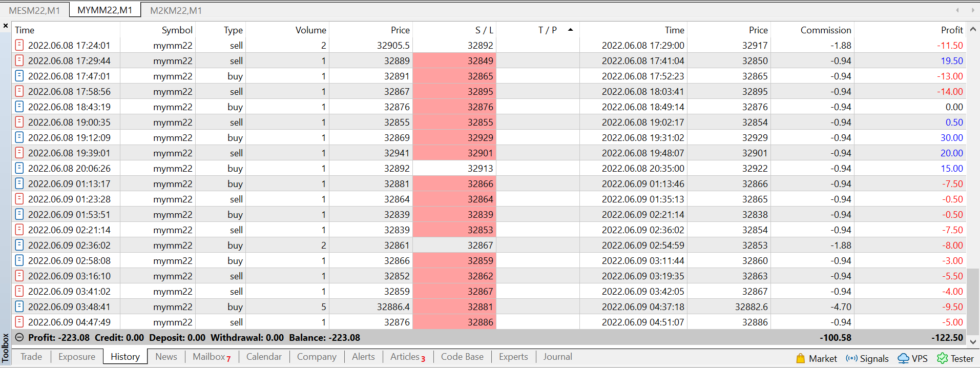Click the Market shopping bag icon
Screen dimensions: 980x368
click(x=801, y=358)
